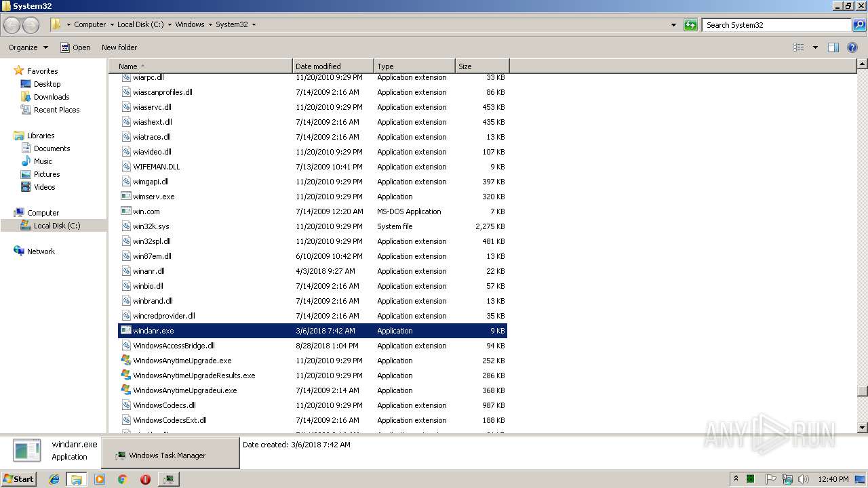Select the WindowsAnytimeUpgrade.exe icon
This screenshot has height=488, width=868.
coord(126,361)
